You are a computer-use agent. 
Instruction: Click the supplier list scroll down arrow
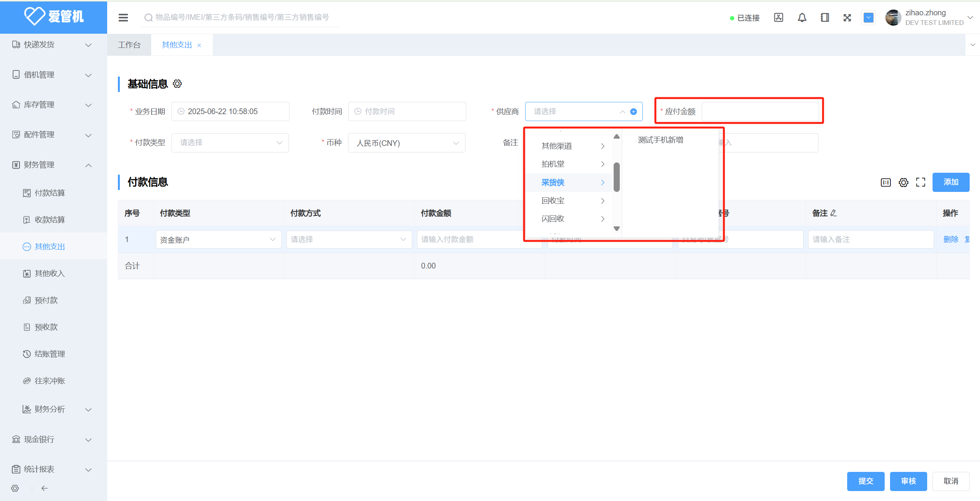tap(616, 229)
